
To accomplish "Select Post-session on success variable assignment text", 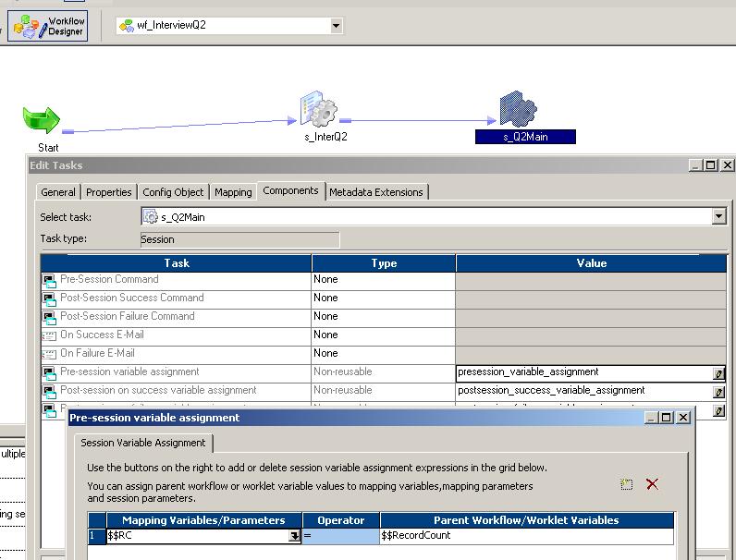I will 158,390.
